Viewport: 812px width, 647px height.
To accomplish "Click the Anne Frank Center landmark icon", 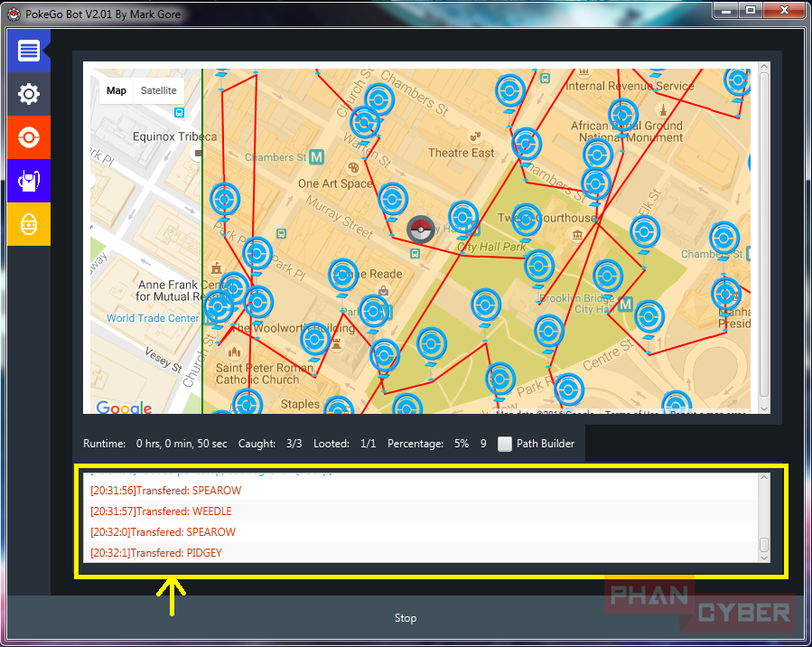I will 217,267.
